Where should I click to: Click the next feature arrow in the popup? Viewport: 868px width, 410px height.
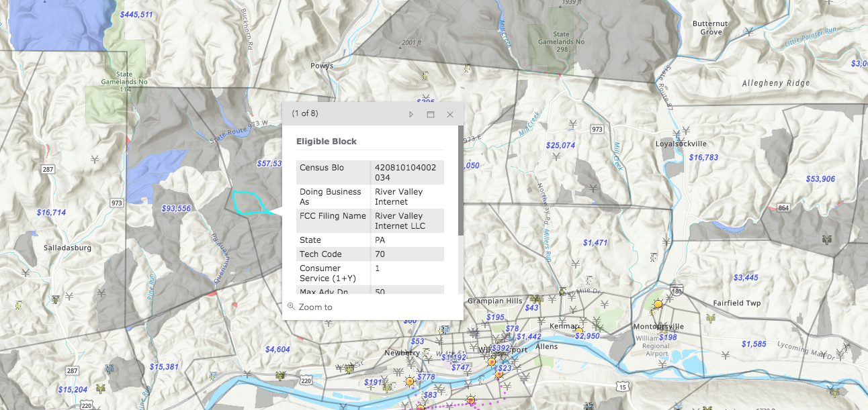click(411, 114)
